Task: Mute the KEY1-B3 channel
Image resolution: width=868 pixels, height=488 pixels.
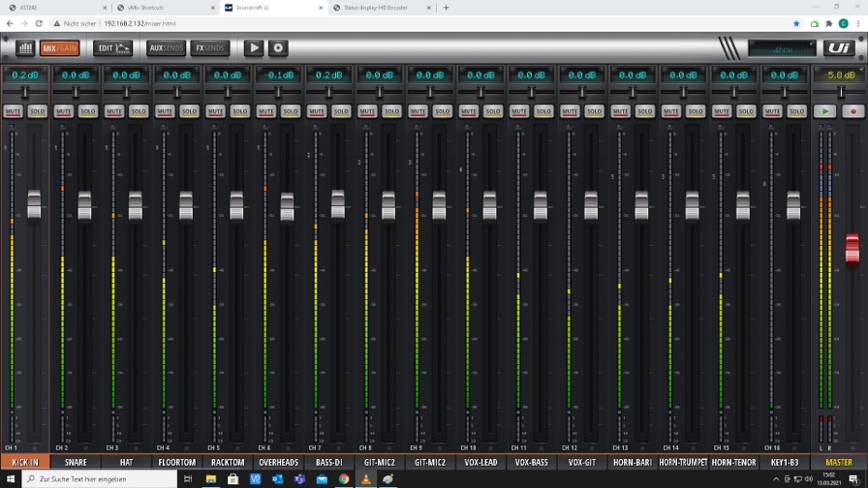Action: click(772, 111)
